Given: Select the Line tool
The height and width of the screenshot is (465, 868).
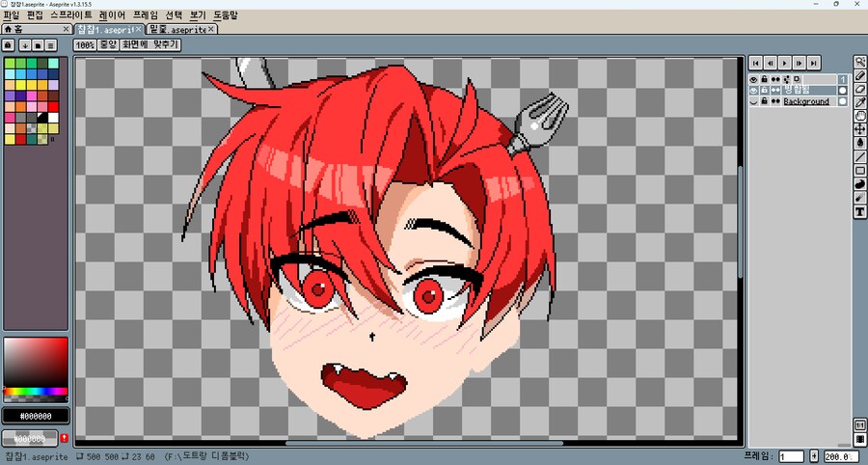Looking at the screenshot, I should coord(860,156).
